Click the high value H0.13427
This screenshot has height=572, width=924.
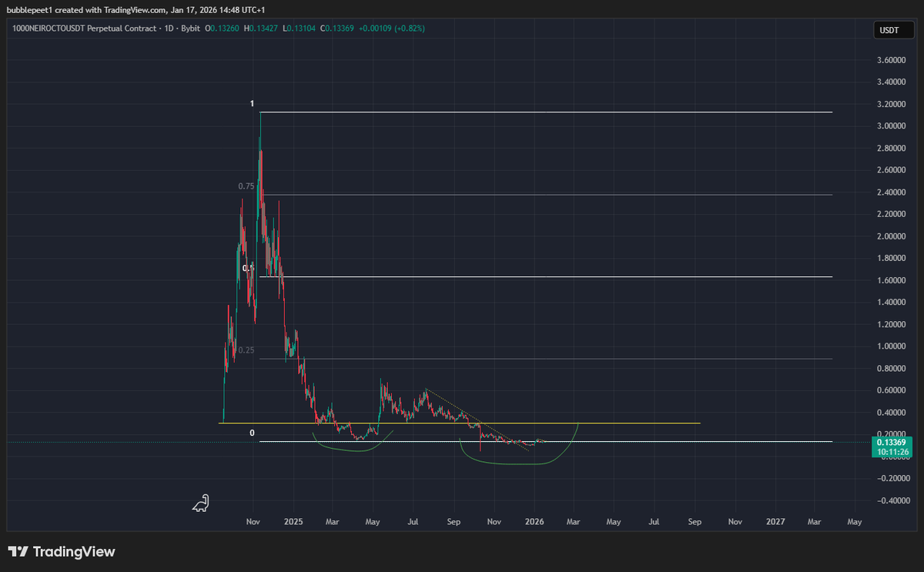pos(262,28)
